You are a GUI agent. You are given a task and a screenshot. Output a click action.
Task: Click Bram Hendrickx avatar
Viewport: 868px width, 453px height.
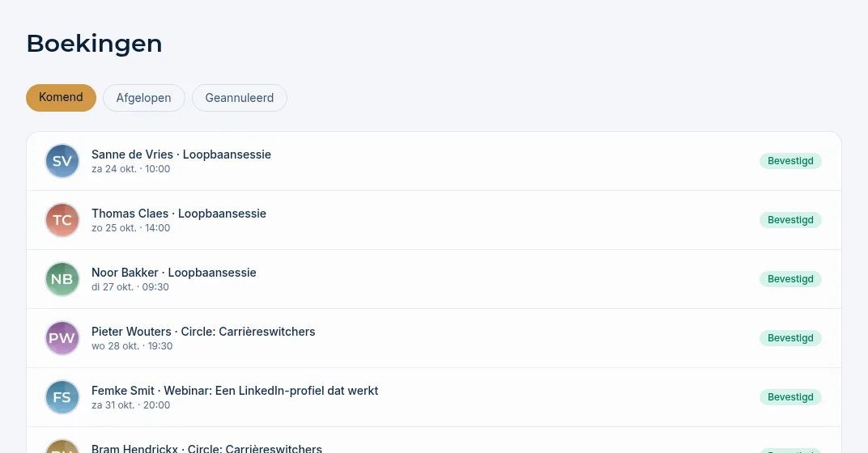pyautogui.click(x=62, y=447)
